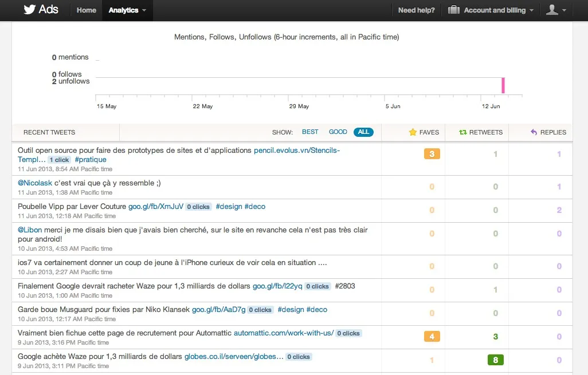Click the chart title text
This screenshot has width=588, height=375.
pos(287,37)
